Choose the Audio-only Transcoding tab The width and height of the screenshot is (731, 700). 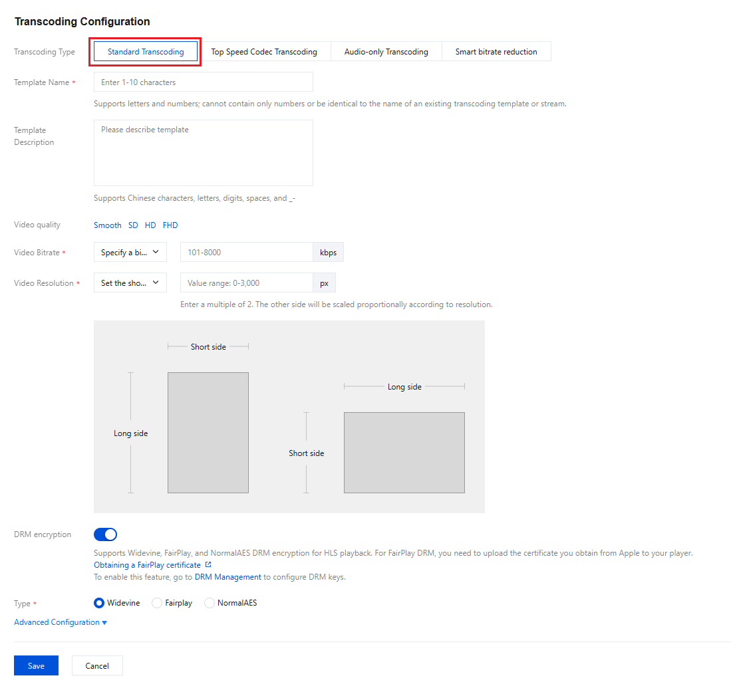pyautogui.click(x=386, y=51)
